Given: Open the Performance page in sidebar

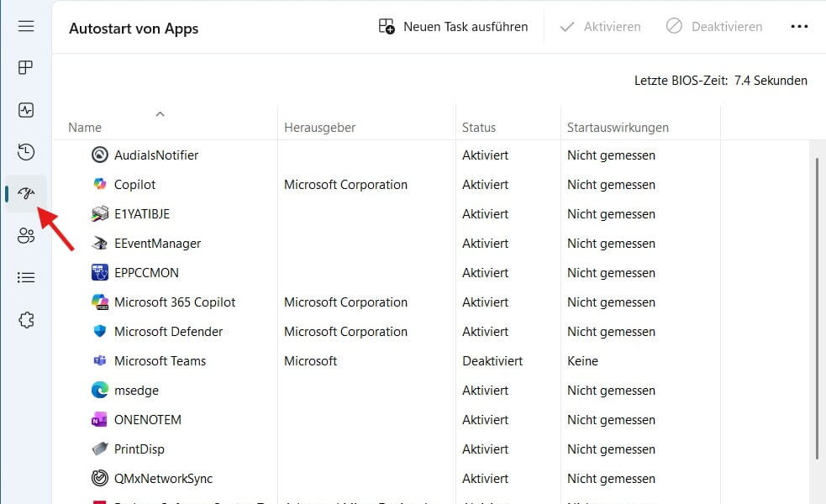Looking at the screenshot, I should (x=26, y=110).
